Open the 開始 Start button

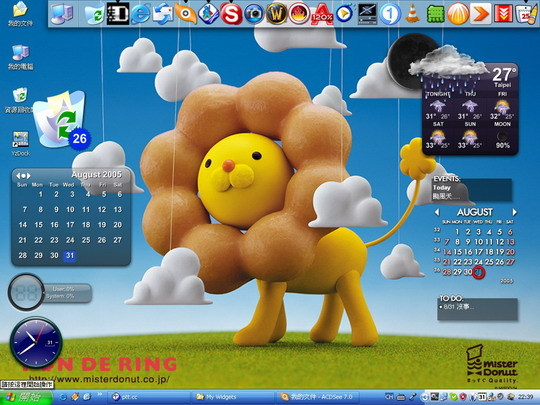[26, 397]
